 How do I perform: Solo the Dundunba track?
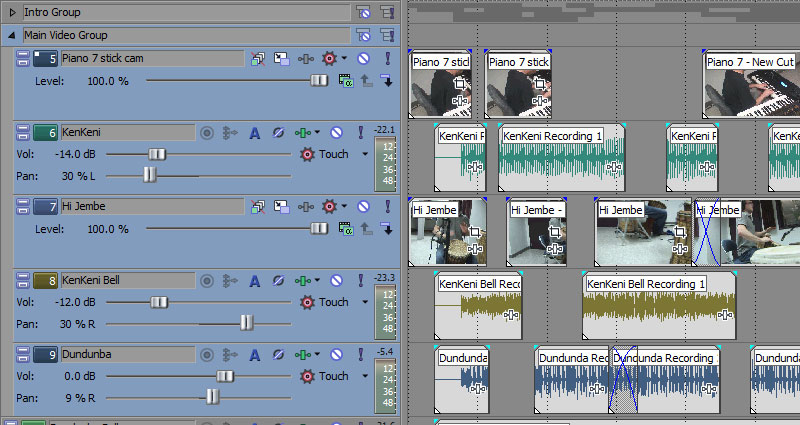[361, 355]
